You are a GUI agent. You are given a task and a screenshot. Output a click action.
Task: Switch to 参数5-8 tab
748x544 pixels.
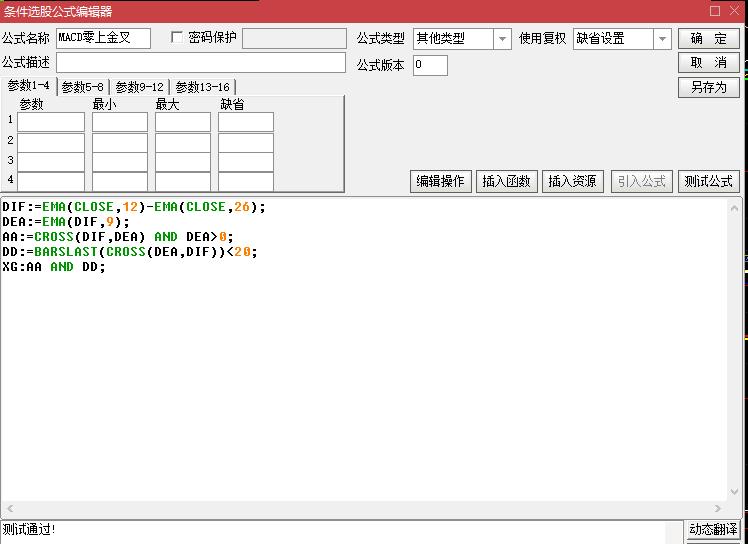click(x=82, y=87)
